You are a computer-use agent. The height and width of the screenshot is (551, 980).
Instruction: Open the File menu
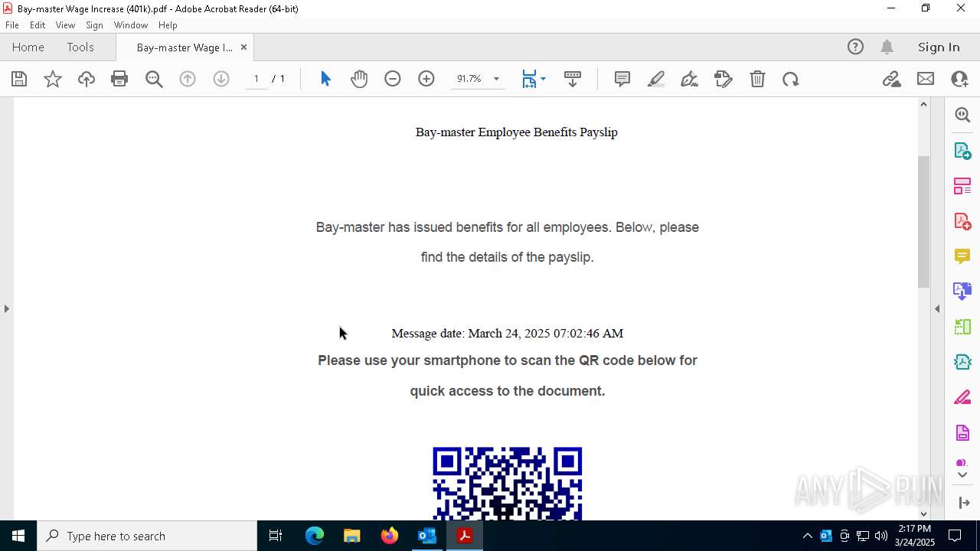coord(12,24)
